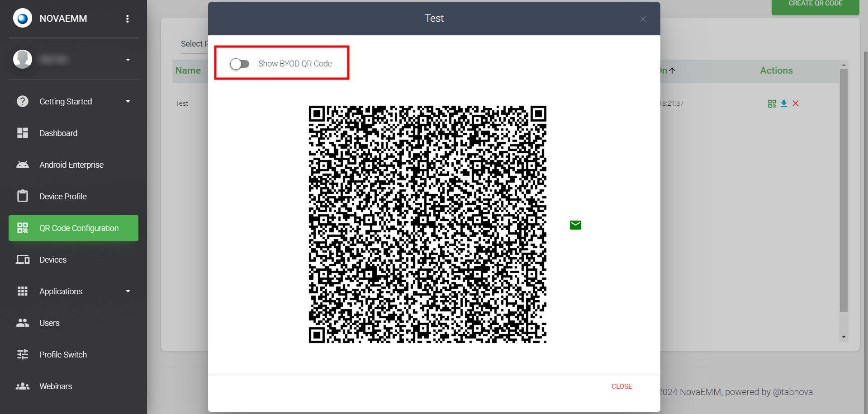This screenshot has width=868, height=414.
Task: Click the green email envelope icon
Action: click(x=575, y=225)
